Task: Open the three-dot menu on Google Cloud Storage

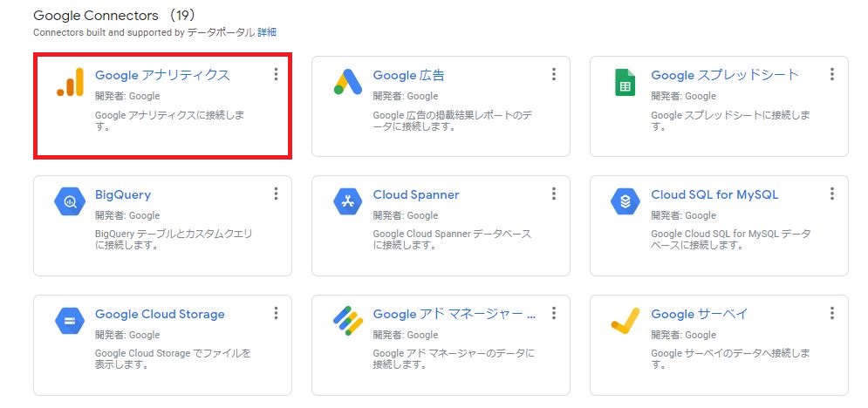Action: 276,313
